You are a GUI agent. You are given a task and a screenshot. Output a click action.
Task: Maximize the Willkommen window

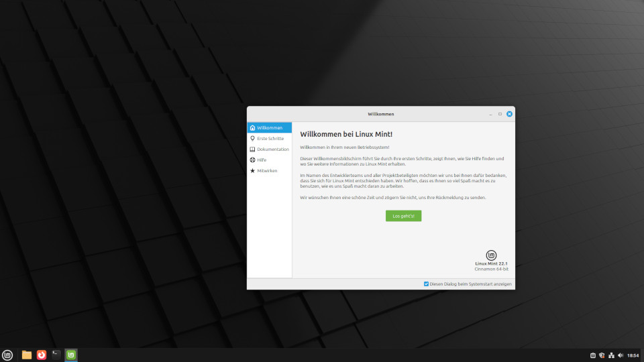coord(500,114)
